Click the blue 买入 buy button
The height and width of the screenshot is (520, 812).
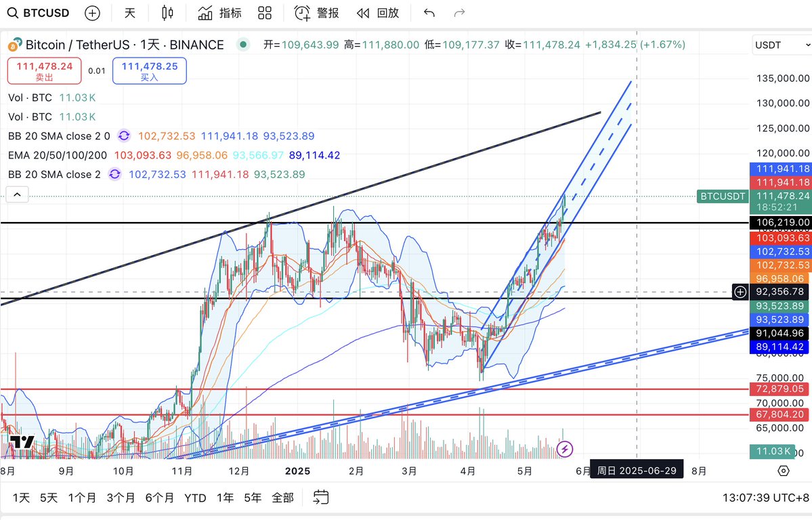pos(150,71)
